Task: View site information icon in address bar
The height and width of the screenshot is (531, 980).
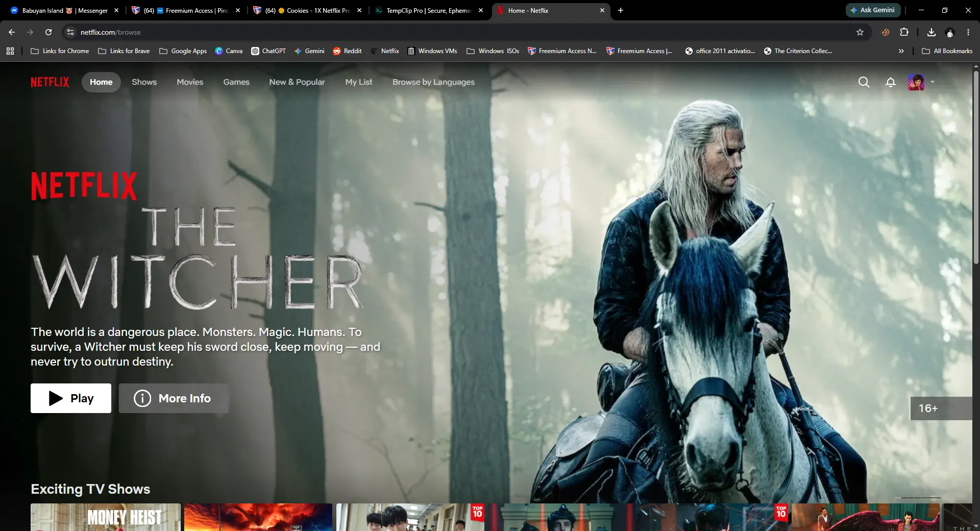Action: pyautogui.click(x=70, y=32)
